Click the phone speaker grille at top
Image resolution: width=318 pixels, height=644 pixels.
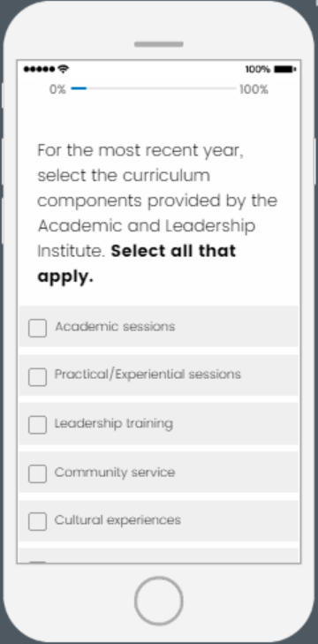pyautogui.click(x=159, y=44)
